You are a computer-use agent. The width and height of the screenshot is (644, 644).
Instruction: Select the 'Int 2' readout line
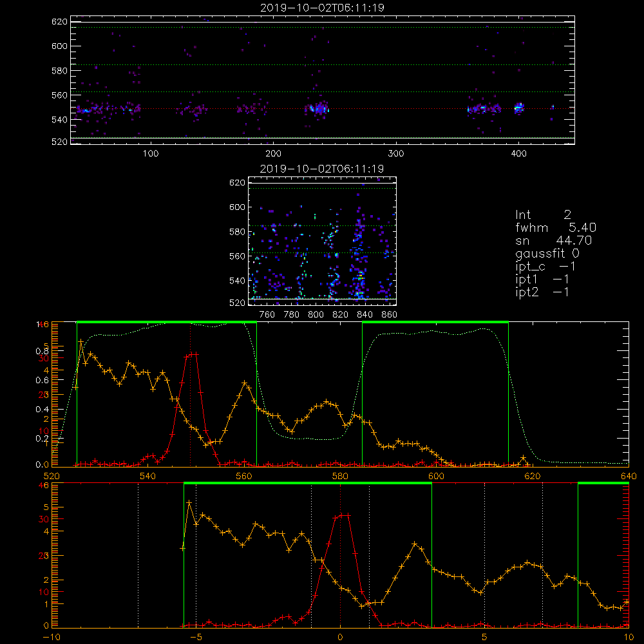pyautogui.click(x=544, y=215)
